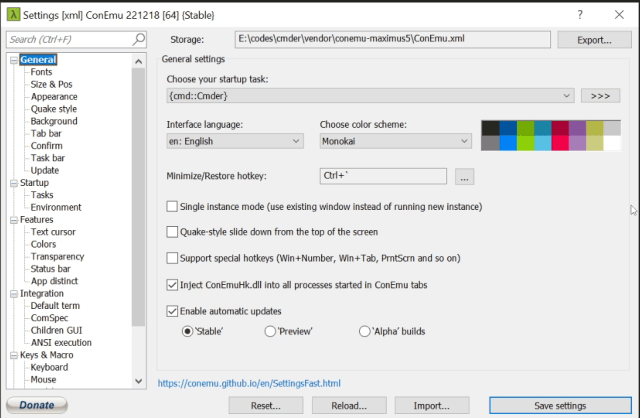Screen dimensions: 640x418
Task: Click the Save settings button
Action: 560,406
